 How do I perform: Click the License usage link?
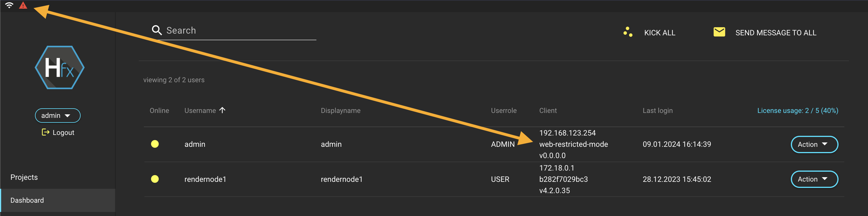pos(797,111)
